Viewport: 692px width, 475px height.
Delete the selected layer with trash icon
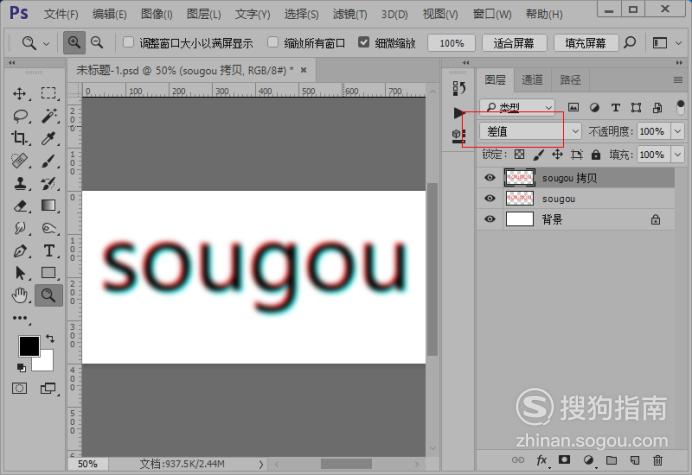coord(658,460)
